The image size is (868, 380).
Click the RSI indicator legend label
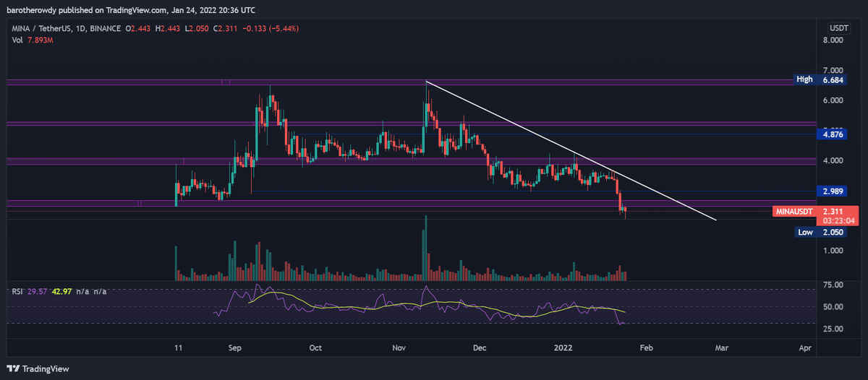[x=16, y=291]
